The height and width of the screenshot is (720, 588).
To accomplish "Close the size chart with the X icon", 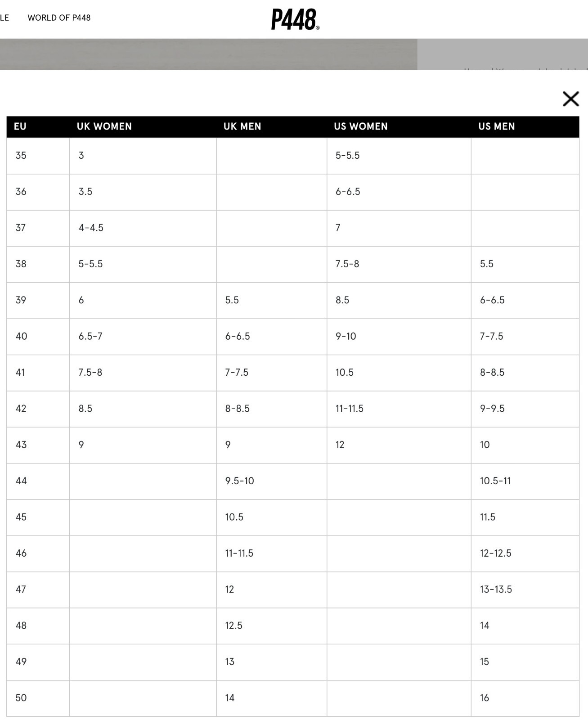I will [x=570, y=99].
